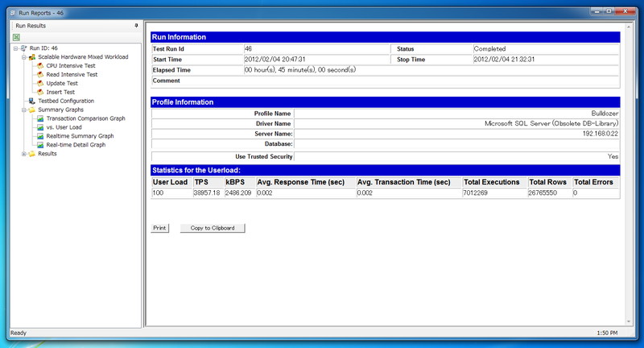Click the vs. User Load graph icon
This screenshot has width=644, height=348.
[x=40, y=127]
